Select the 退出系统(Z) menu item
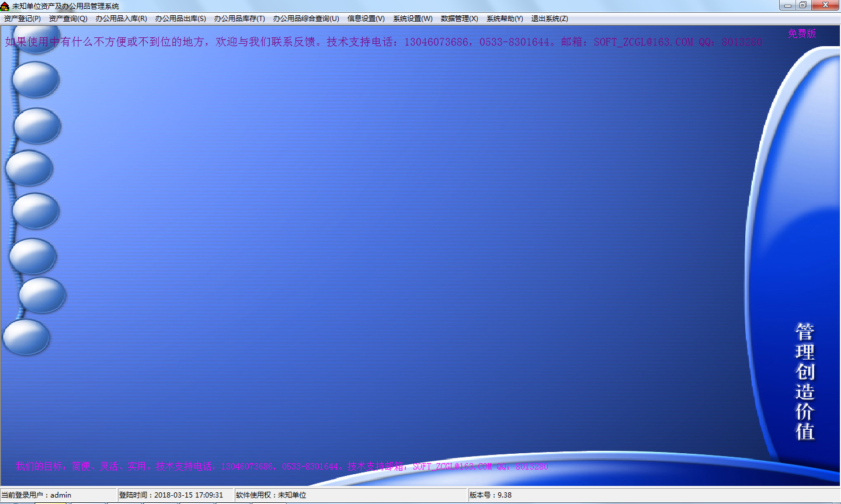The image size is (841, 504). point(550,19)
